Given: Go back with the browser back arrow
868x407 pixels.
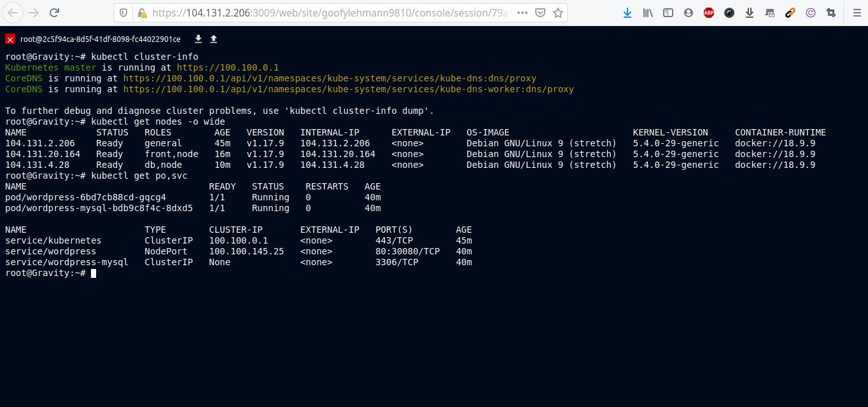Looking at the screenshot, I should pyautogui.click(x=13, y=13).
